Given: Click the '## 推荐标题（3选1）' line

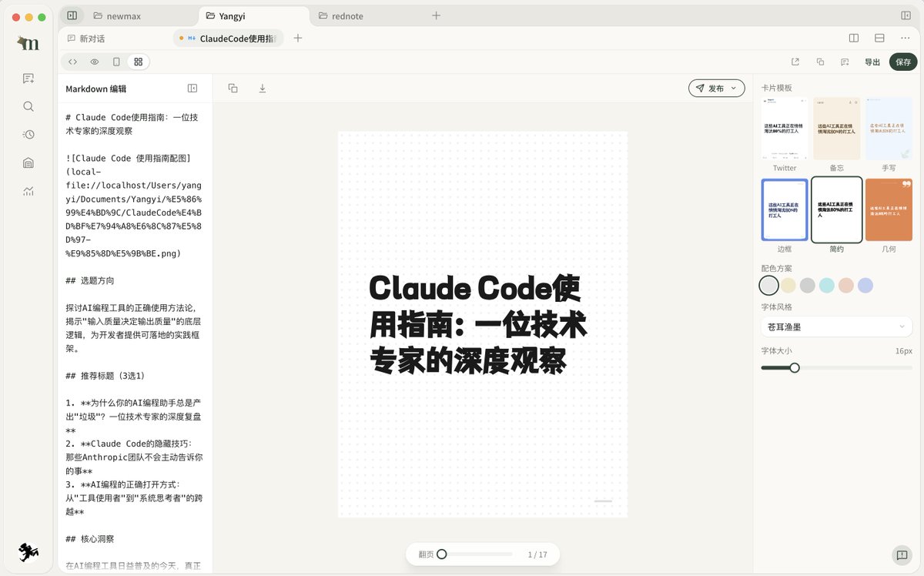Looking at the screenshot, I should pyautogui.click(x=105, y=376).
